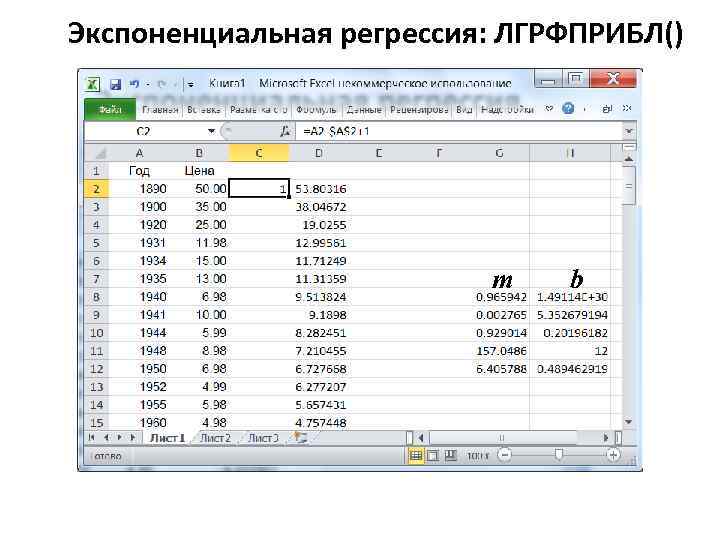Switch to the Лист1 sheet tab

pos(167,438)
